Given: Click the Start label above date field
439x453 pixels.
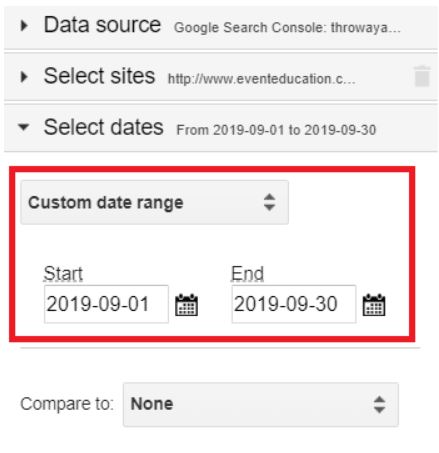Looking at the screenshot, I should [x=63, y=274].
